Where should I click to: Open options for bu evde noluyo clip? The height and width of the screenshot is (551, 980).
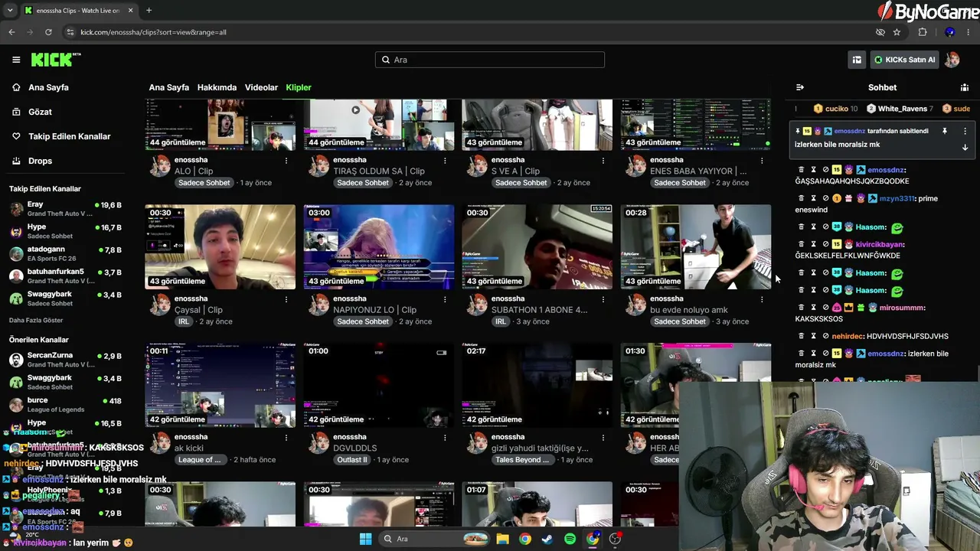tap(762, 299)
